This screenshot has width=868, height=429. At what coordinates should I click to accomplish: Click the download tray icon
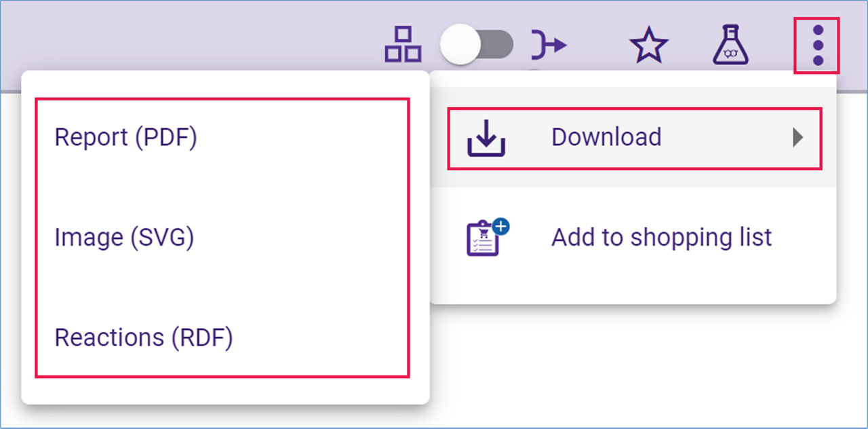click(486, 138)
